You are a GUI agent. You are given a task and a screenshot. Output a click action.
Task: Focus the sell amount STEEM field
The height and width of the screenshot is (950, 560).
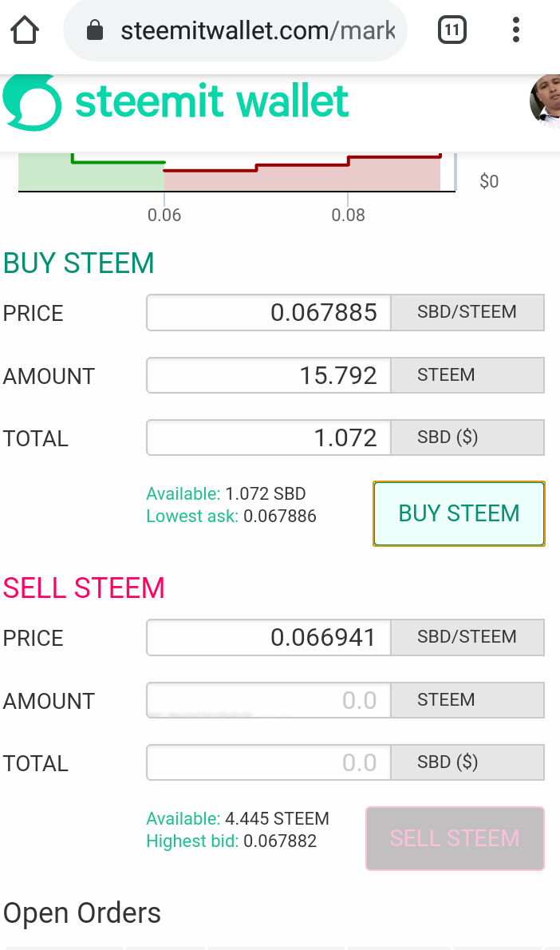[269, 700]
